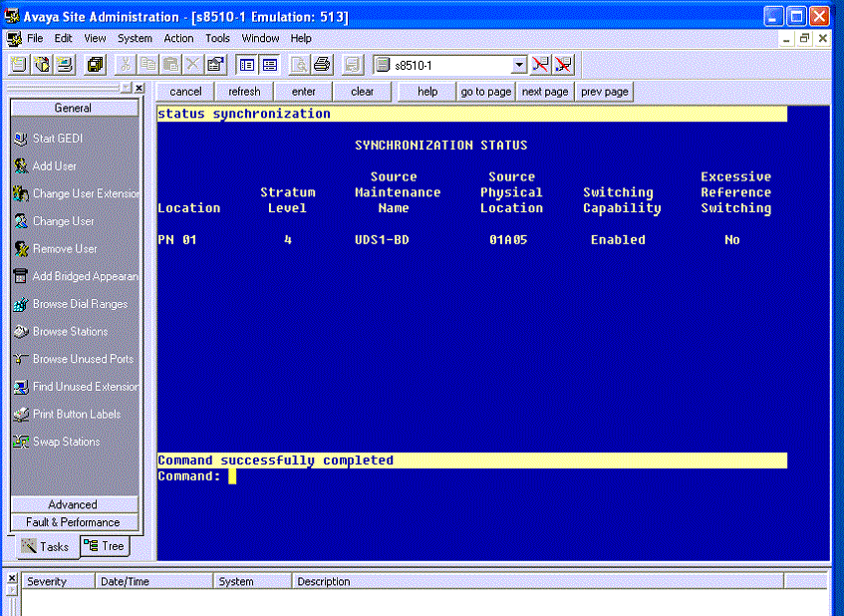Toggle the first view-mode toolbar button

coord(247,65)
